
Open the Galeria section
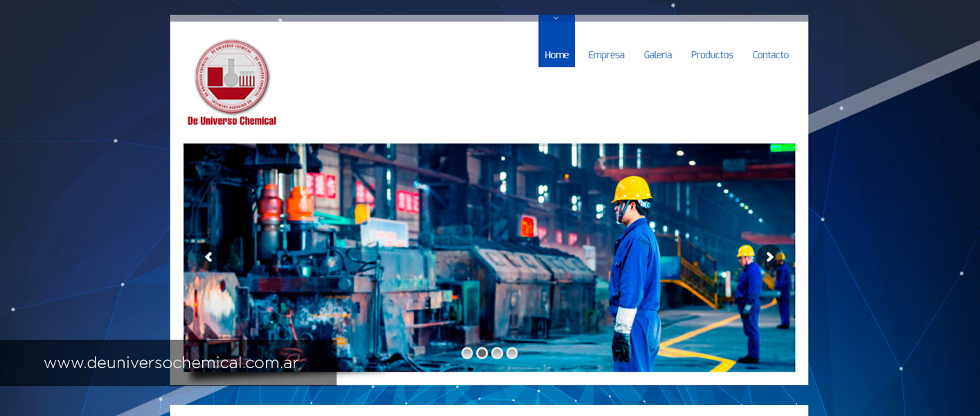(x=657, y=55)
